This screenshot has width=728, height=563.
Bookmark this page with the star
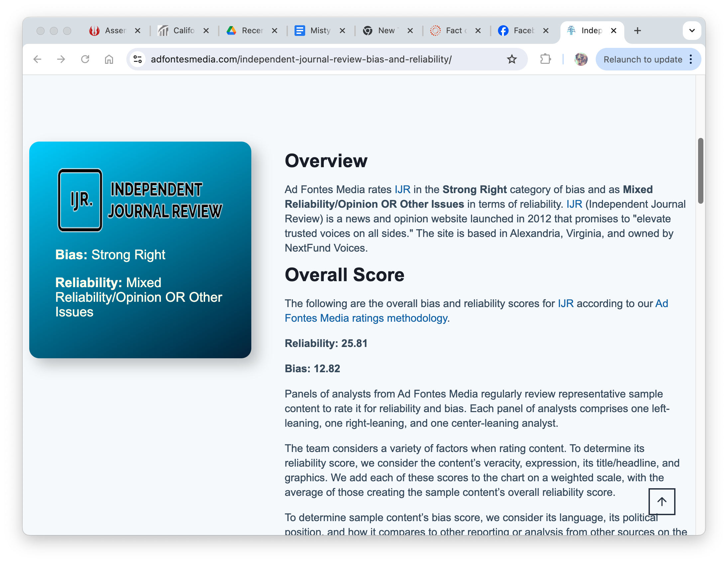512,59
